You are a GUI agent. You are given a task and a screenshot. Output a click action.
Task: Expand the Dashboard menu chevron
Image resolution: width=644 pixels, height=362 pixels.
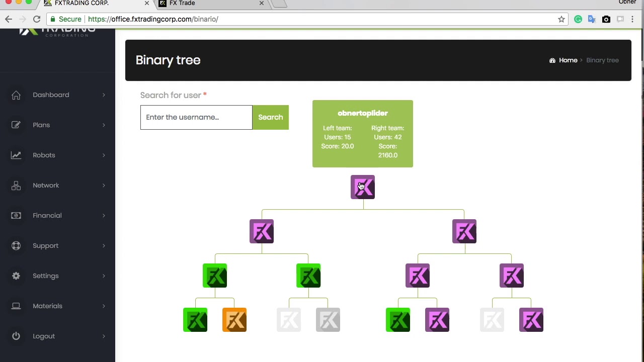[x=104, y=95]
